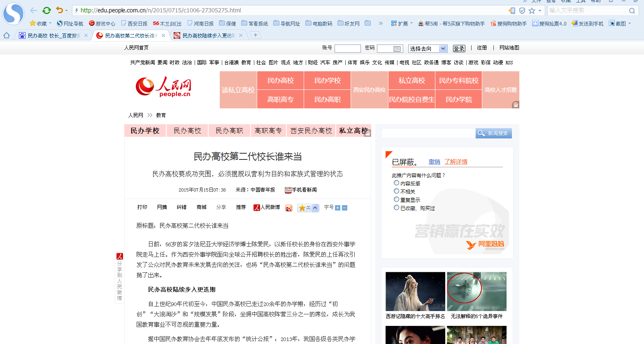
Task: Click the 截图 screenshot tool
Action: pyautogui.click(x=617, y=23)
